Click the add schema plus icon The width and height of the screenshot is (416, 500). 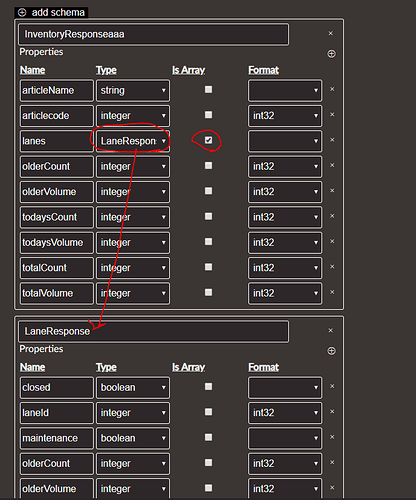click(22, 13)
